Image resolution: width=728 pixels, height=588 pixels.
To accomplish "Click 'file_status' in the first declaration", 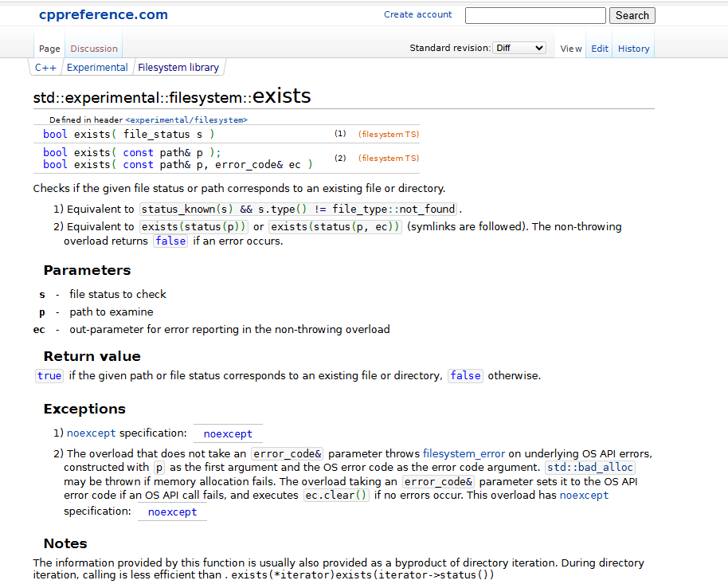I will pos(156,134).
